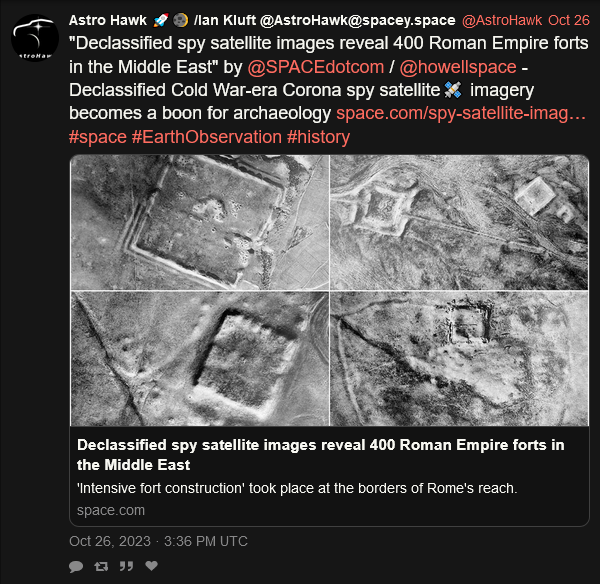Click the Oct 26 date link
This screenshot has height=584, width=600.
pyautogui.click(x=569, y=20)
